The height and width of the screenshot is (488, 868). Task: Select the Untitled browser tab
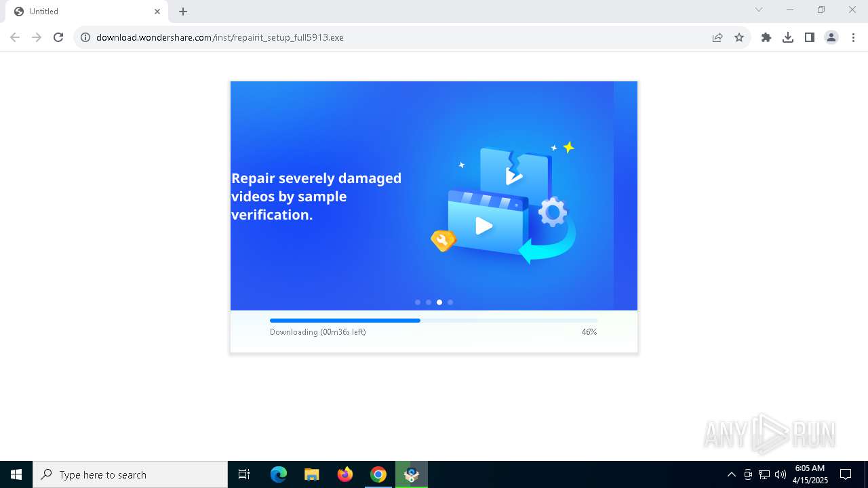(x=87, y=12)
